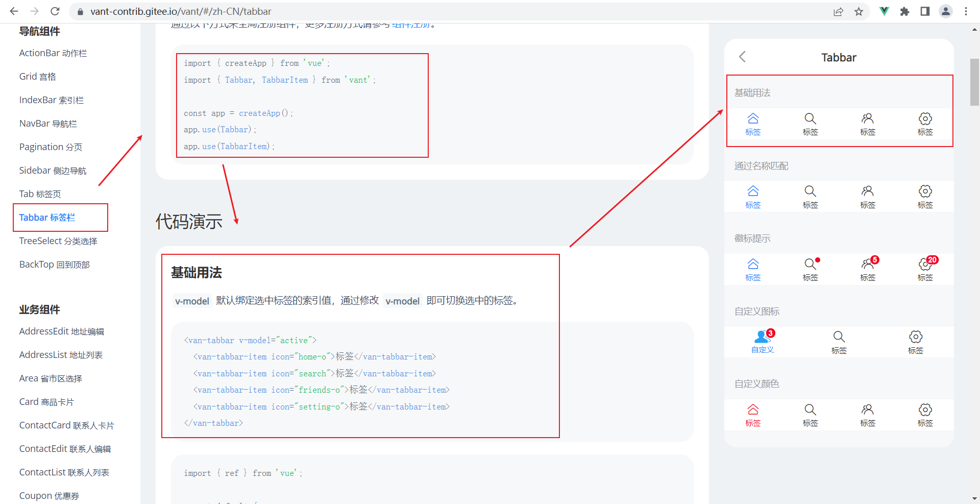Open TreeSelect 分类选择 in the sidebar
The width and height of the screenshot is (980, 504).
click(58, 241)
